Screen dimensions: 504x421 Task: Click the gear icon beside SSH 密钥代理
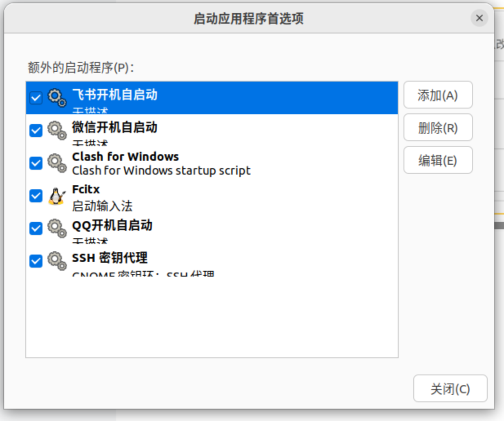(57, 261)
